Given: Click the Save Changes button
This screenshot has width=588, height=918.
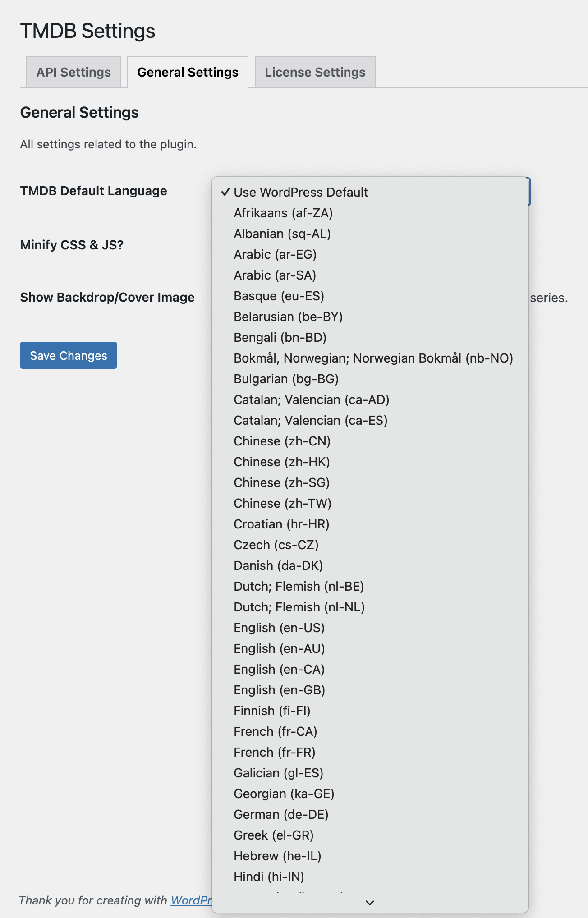Looking at the screenshot, I should [69, 355].
